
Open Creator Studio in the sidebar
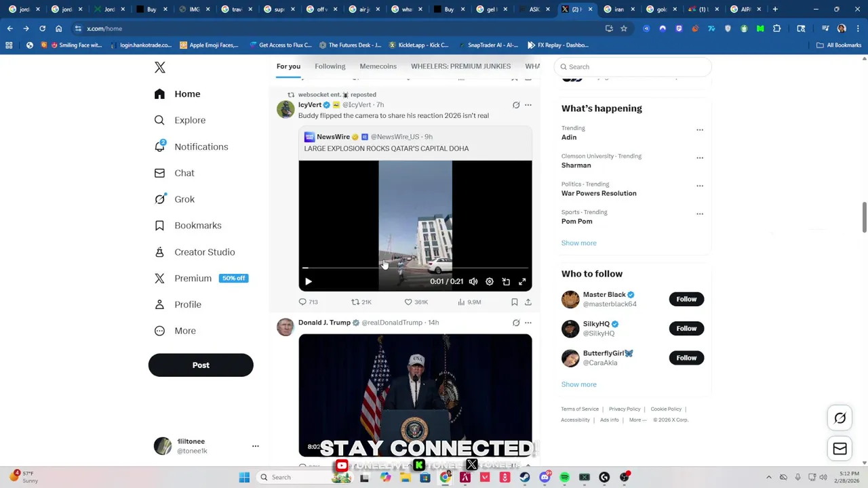[195, 251]
